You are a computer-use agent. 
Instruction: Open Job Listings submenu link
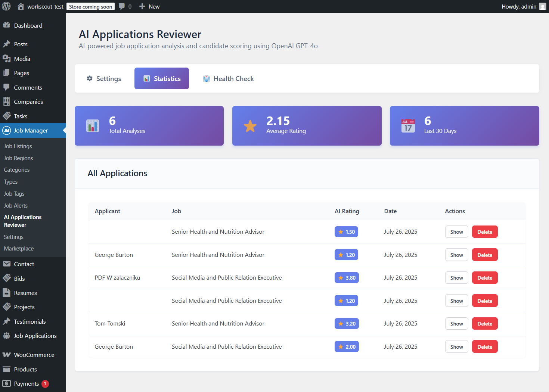(x=18, y=146)
